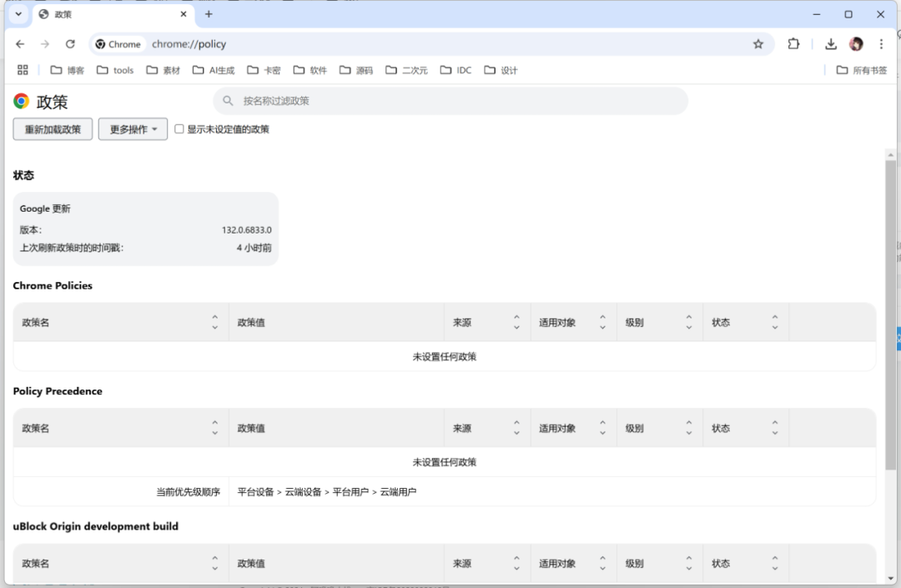Open the 源码 bookmark folder
This screenshot has width=901, height=588.
(356, 70)
